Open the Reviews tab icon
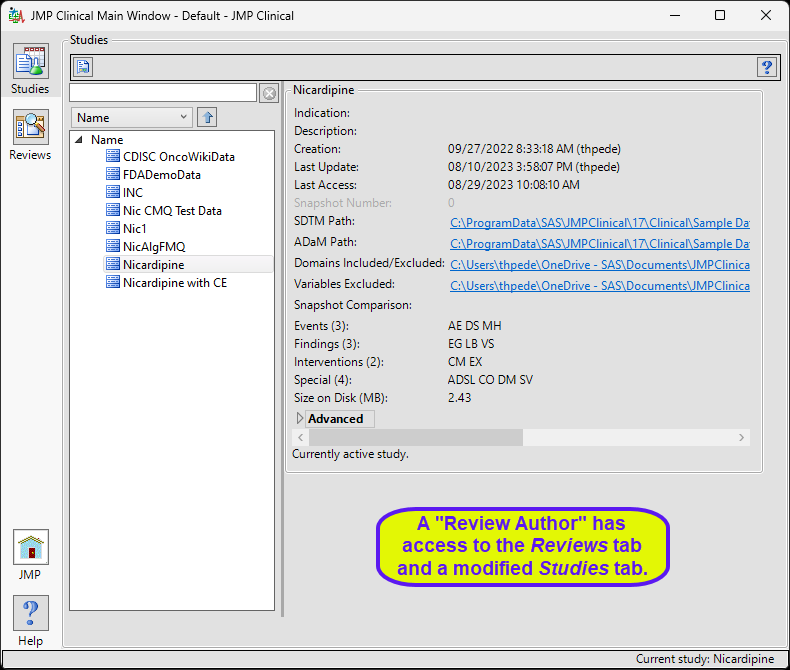Image resolution: width=790 pixels, height=670 pixels. point(31,127)
